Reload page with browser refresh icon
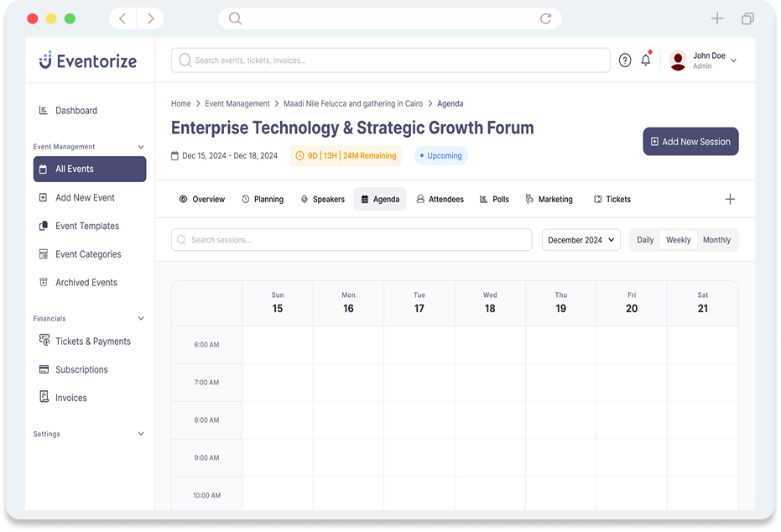The width and height of the screenshot is (781, 532). (x=546, y=18)
